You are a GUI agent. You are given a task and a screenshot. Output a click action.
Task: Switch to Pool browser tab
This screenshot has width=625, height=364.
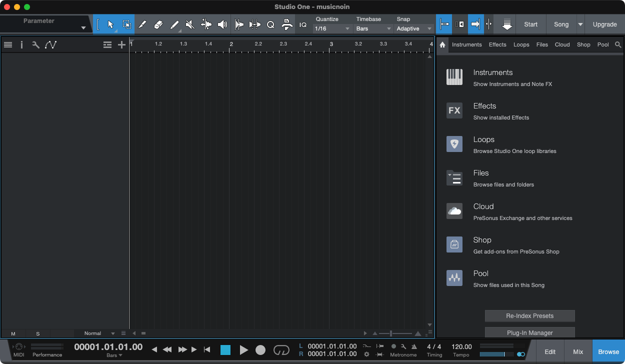[x=603, y=44]
